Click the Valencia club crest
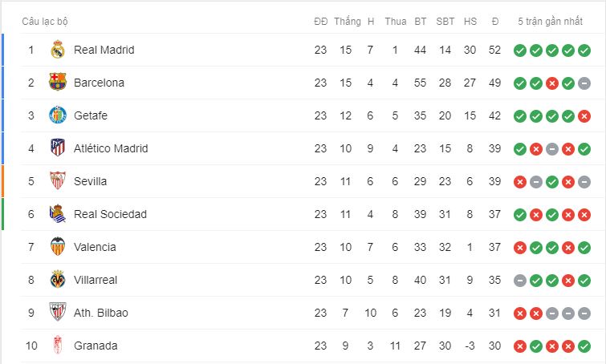The height and width of the screenshot is (364, 606). click(x=58, y=247)
